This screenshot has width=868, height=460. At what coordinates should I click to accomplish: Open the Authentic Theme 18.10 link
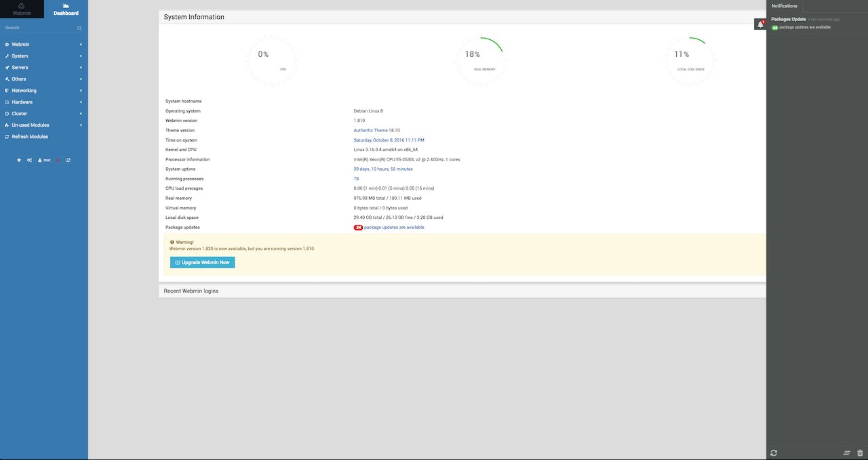(377, 130)
